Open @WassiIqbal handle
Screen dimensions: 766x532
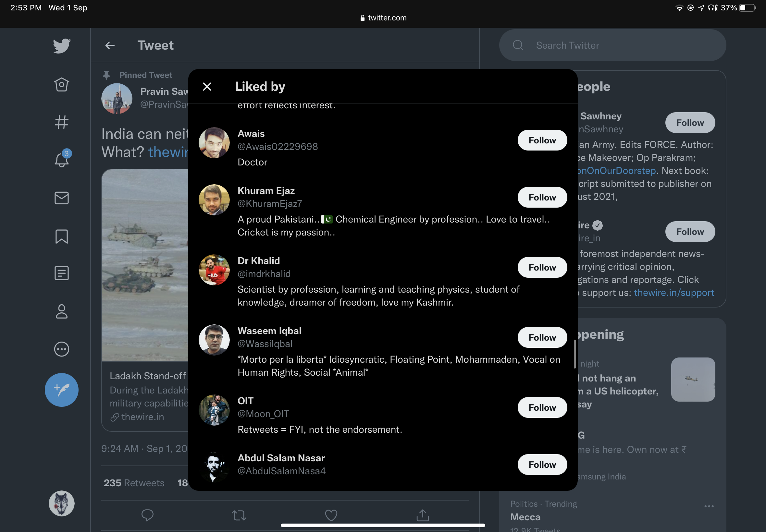click(265, 344)
